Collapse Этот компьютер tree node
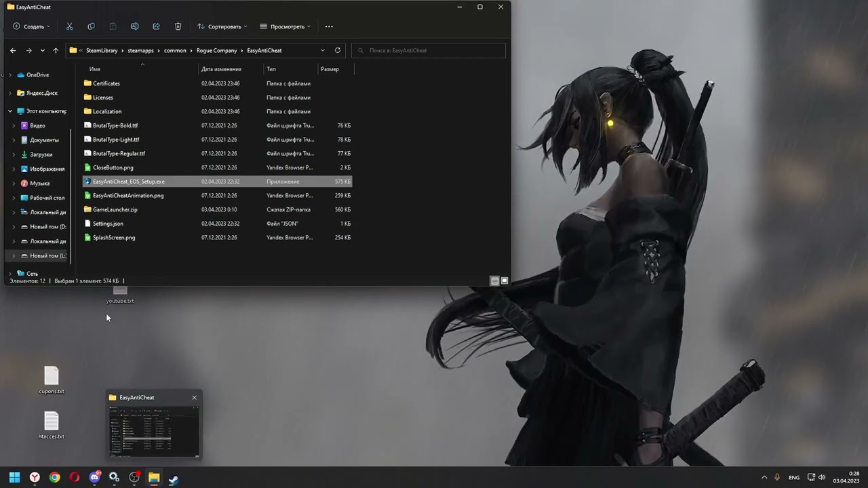 (10, 111)
